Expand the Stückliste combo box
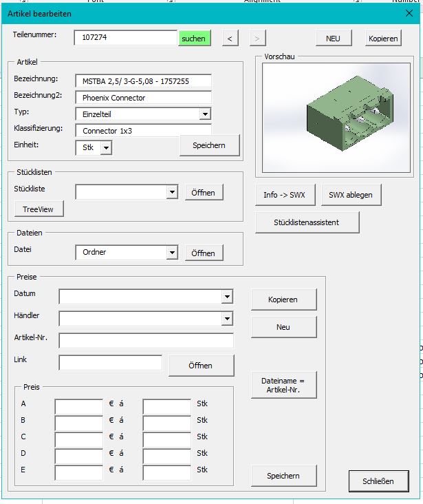The width and height of the screenshot is (423, 504). tap(172, 193)
